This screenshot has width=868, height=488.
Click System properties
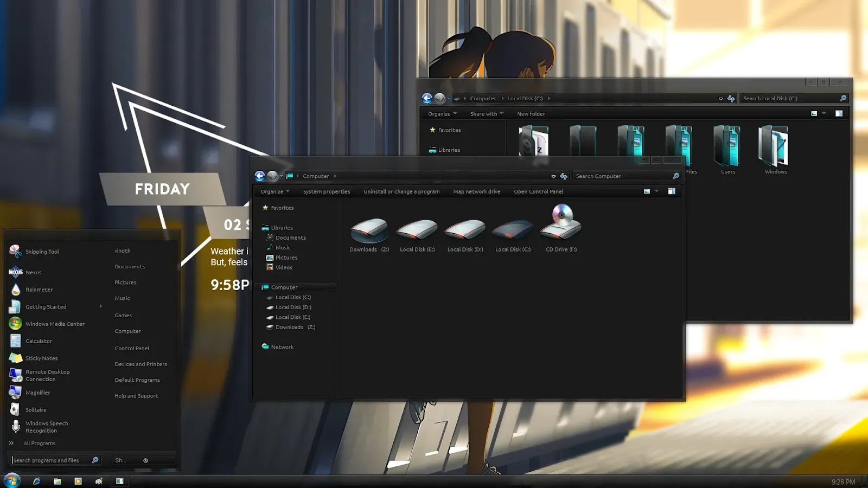click(x=327, y=191)
